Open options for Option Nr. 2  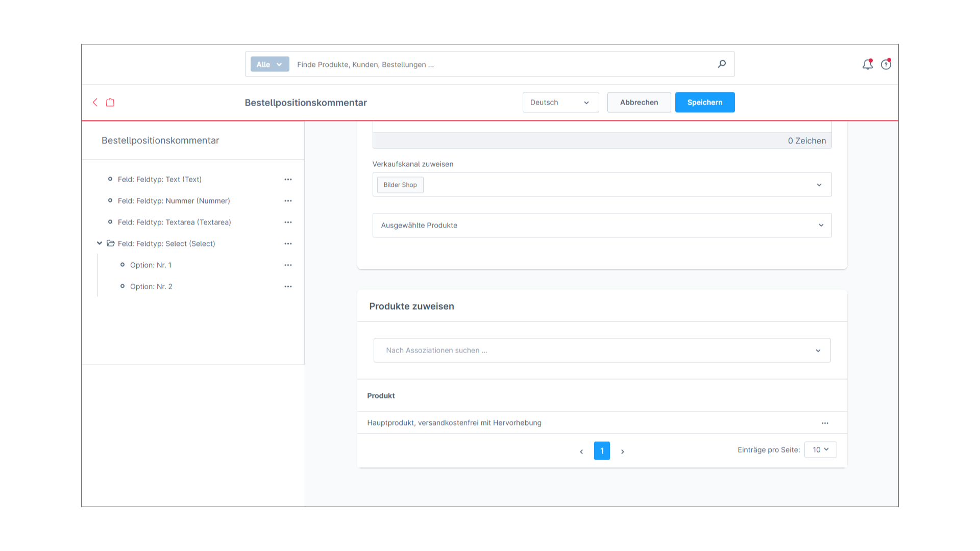click(x=288, y=286)
